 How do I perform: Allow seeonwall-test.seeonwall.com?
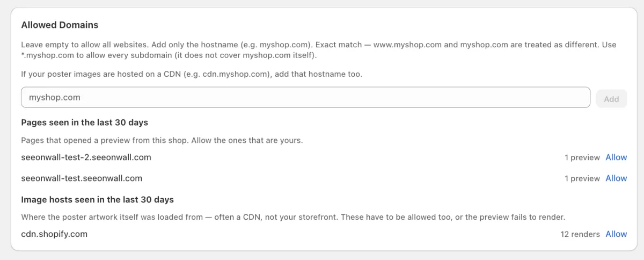tap(616, 178)
